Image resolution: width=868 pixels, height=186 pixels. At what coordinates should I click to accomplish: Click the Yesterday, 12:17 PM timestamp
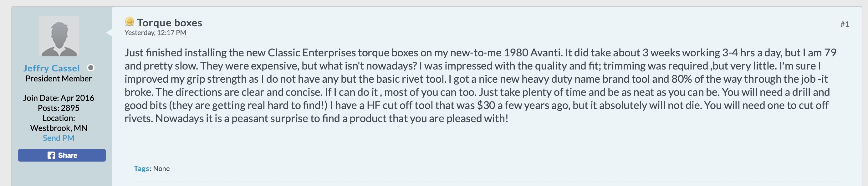click(x=155, y=33)
